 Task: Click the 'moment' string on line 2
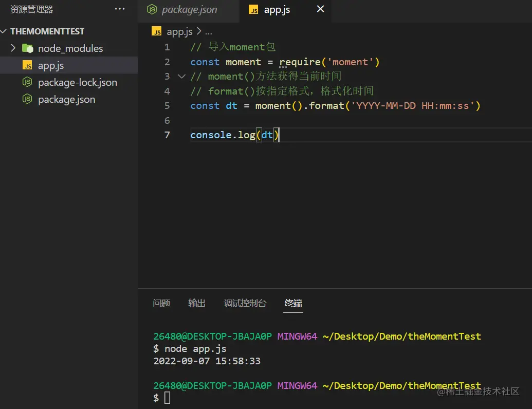pyautogui.click(x=350, y=62)
